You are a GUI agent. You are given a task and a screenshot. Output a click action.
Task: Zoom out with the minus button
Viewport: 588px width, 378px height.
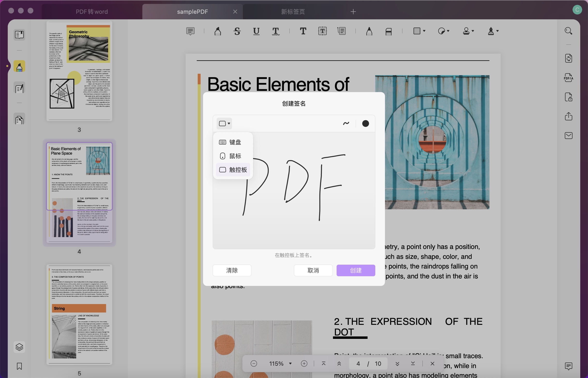254,363
